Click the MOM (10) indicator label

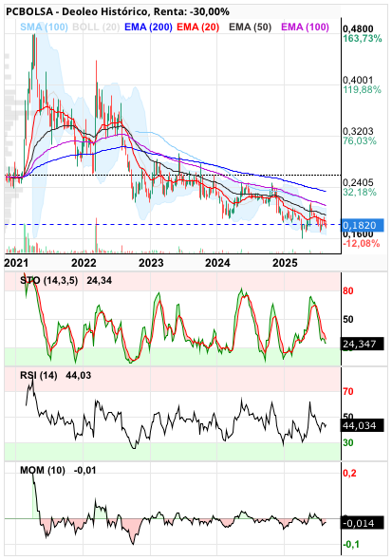point(43,471)
